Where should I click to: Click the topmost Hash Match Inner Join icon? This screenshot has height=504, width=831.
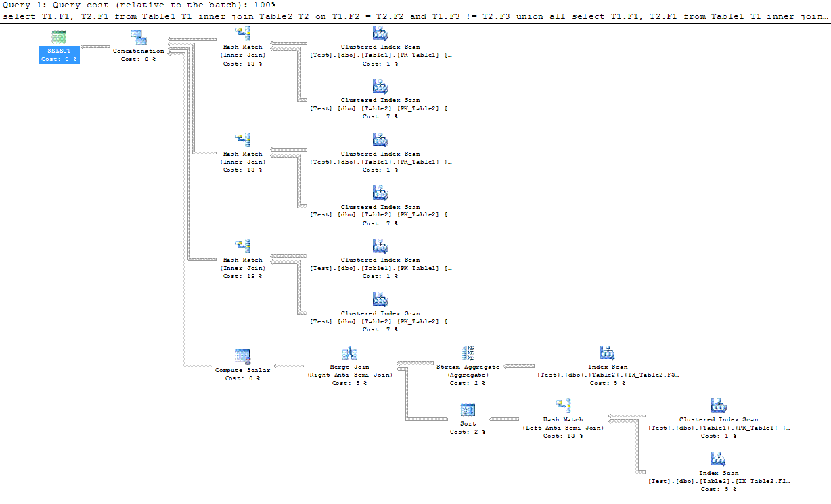tap(242, 32)
